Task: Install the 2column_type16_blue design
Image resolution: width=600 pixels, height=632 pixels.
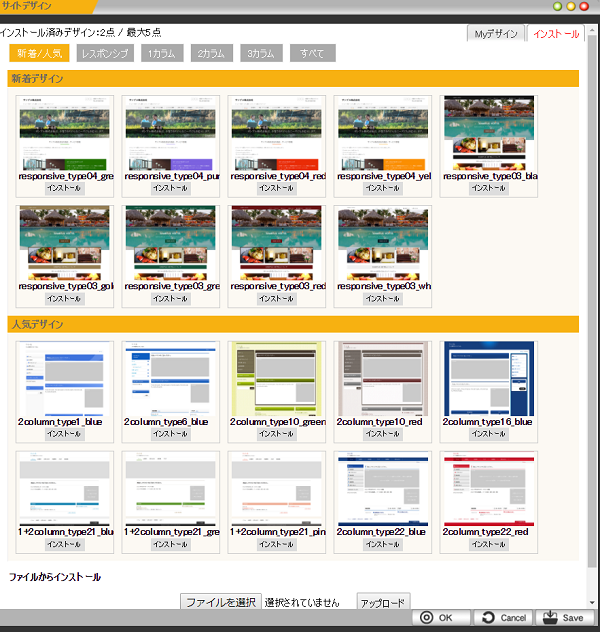Action: 489,434
